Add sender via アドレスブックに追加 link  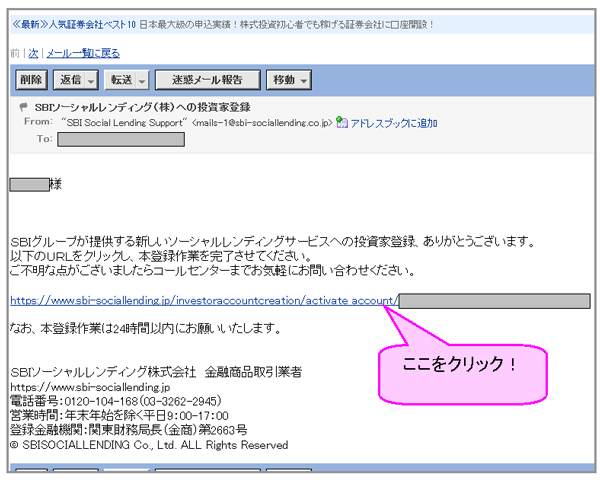(x=394, y=123)
